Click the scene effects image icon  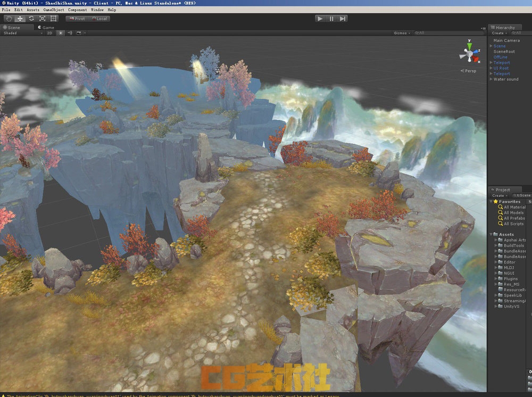click(79, 33)
